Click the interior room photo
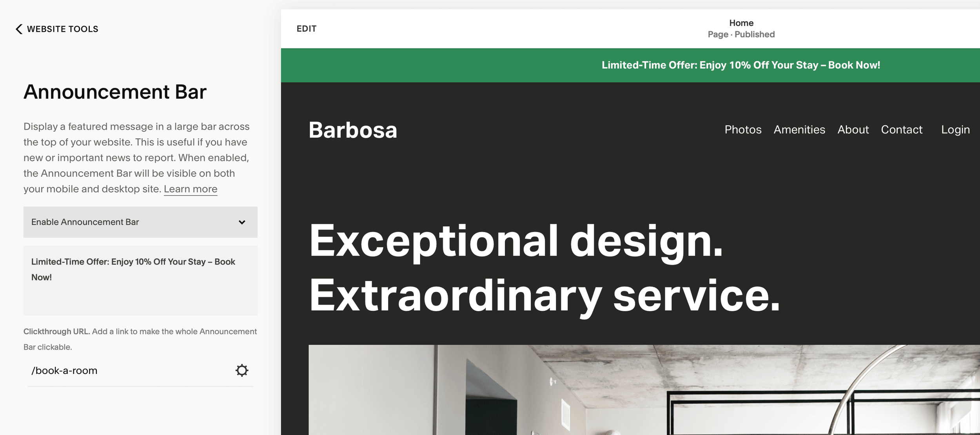This screenshot has width=980, height=435. [x=644, y=390]
